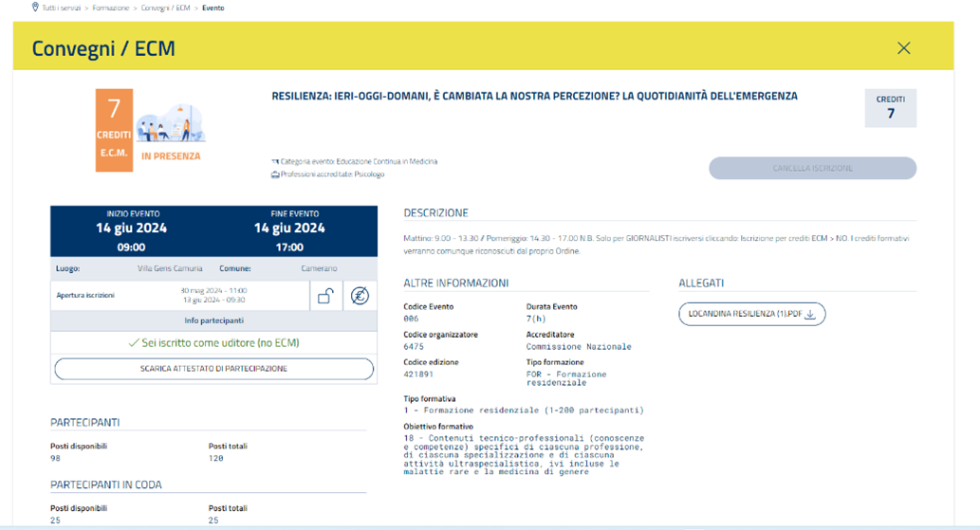This screenshot has height=530, width=980.
Task: Click the Info partecipanti row
Action: pyautogui.click(x=213, y=320)
